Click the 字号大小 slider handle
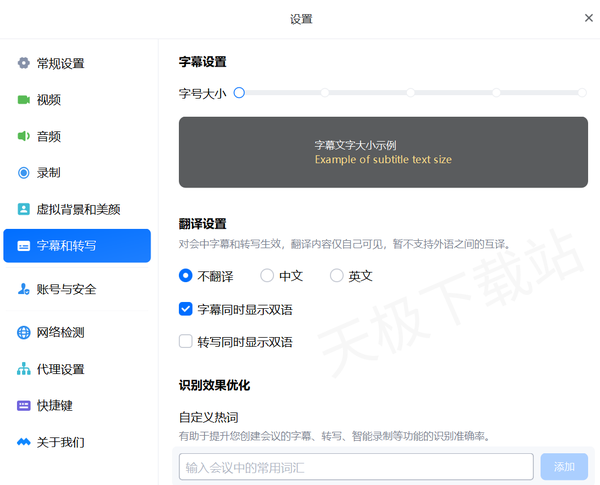 point(239,93)
